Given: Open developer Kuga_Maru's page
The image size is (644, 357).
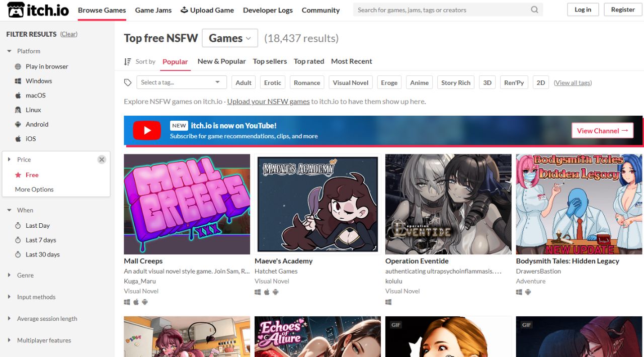Looking at the screenshot, I should tap(140, 281).
